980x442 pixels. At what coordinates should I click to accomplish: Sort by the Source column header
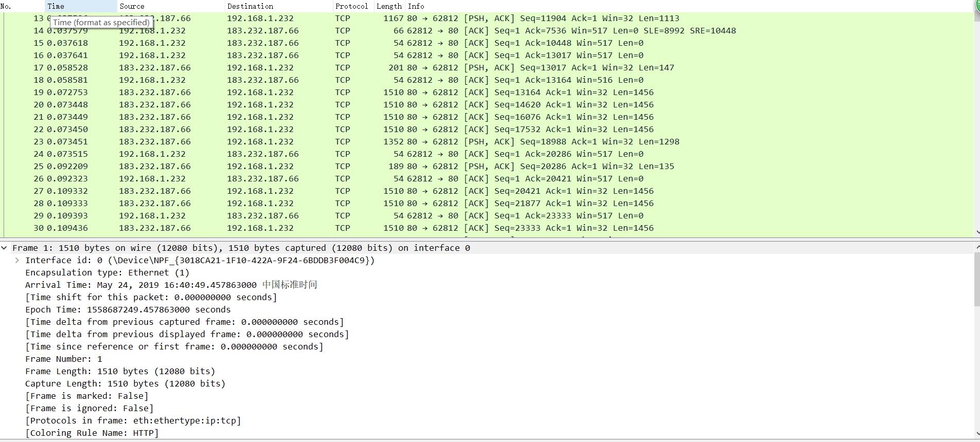coord(171,6)
